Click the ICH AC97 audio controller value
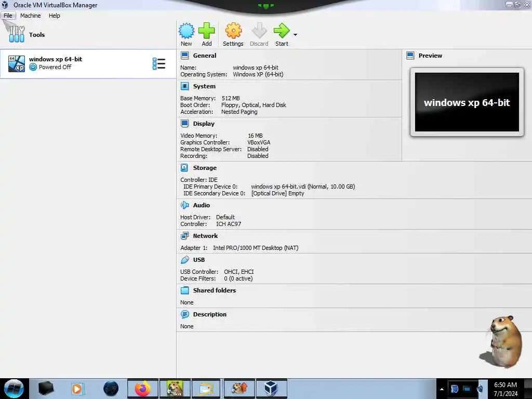This screenshot has height=399, width=532. coord(229,224)
